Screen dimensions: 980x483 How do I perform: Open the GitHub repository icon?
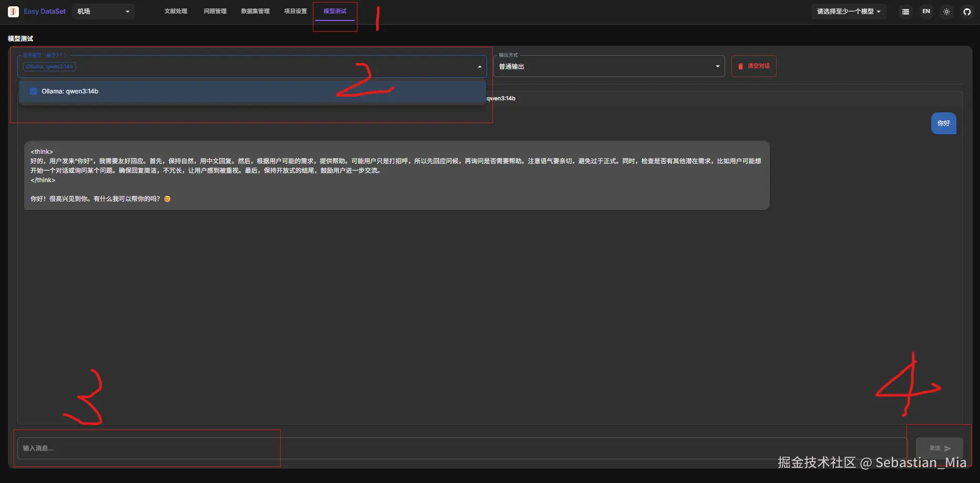tap(967, 12)
